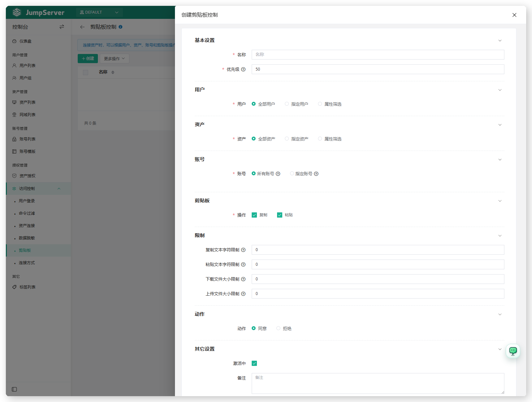Viewport: 532px width, 402px height.
Task: Collapse the 用户 section chevron
Action: coord(500,90)
